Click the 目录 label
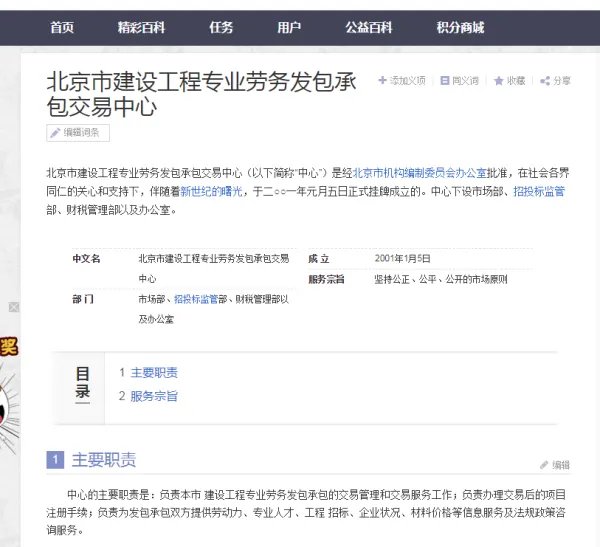This screenshot has height=547, width=600. pos(83,383)
